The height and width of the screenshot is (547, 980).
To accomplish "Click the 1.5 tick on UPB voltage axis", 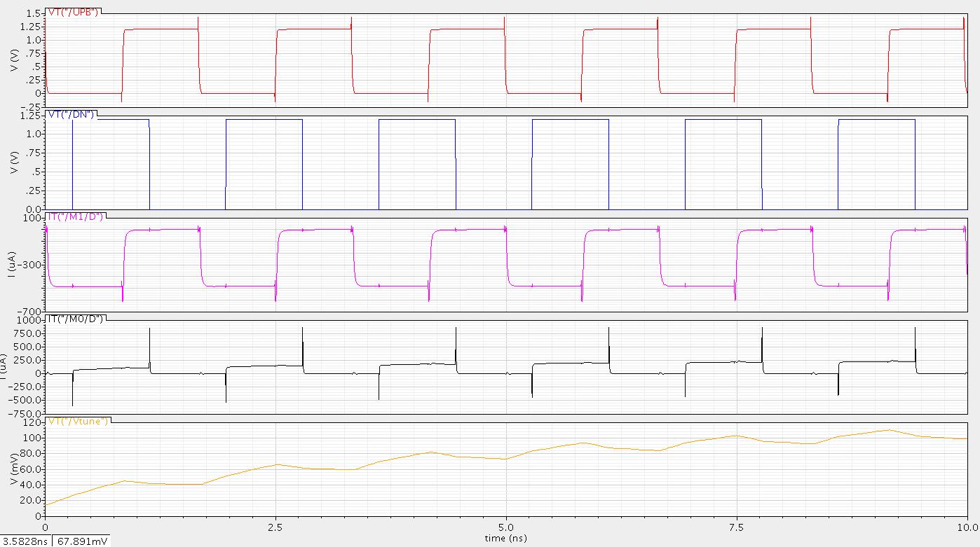I will pyautogui.click(x=32, y=13).
